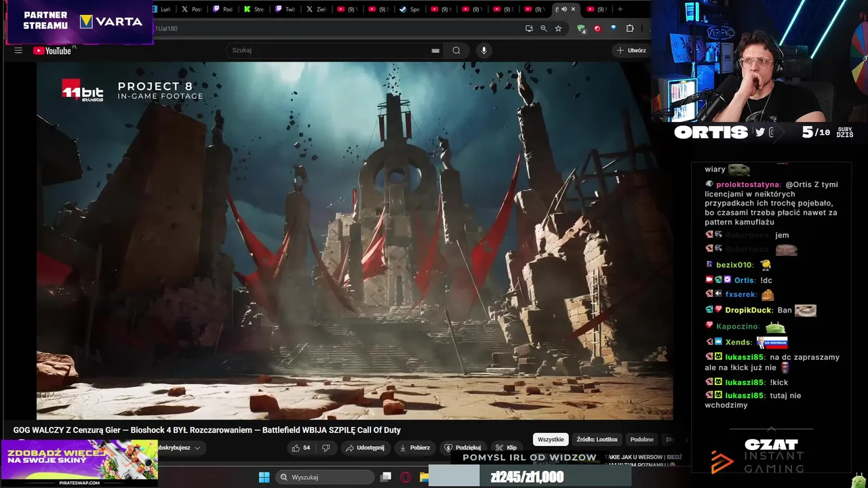
Task: Click the video player showing Project 8
Action: (x=355, y=241)
